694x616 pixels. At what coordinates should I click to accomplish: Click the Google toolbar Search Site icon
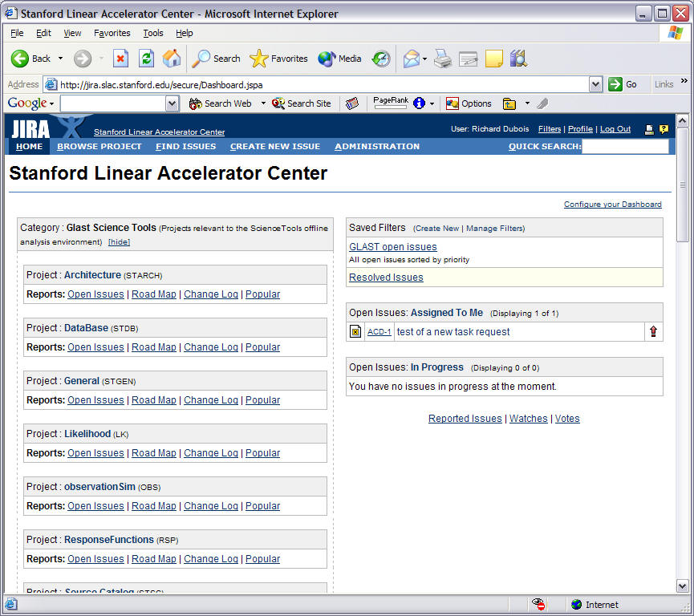tap(278, 103)
